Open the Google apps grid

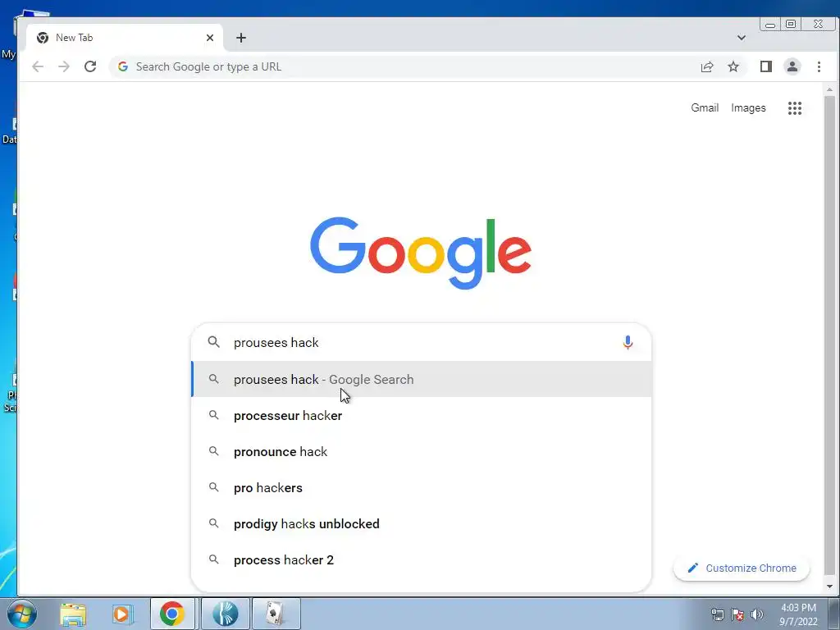click(795, 108)
